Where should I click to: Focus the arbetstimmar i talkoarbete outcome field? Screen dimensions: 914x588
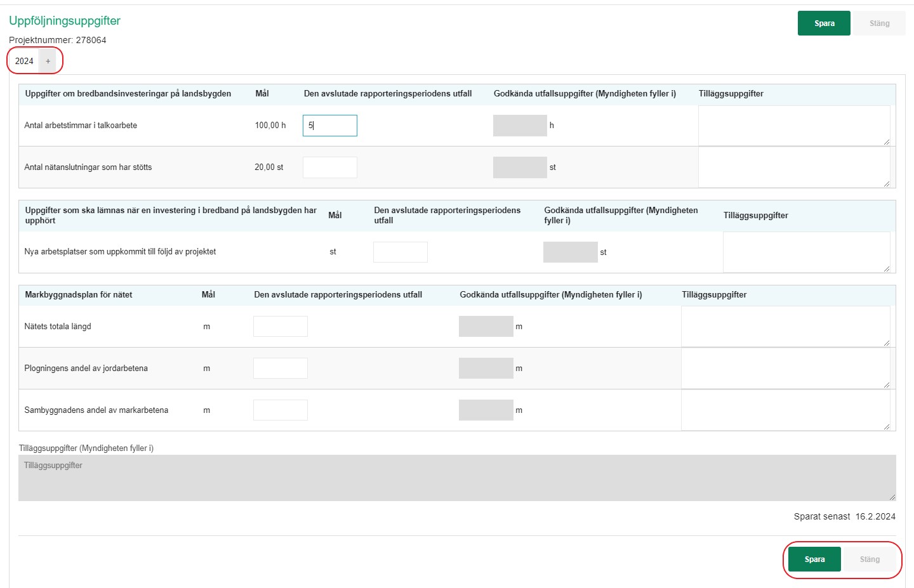pyautogui.click(x=330, y=126)
